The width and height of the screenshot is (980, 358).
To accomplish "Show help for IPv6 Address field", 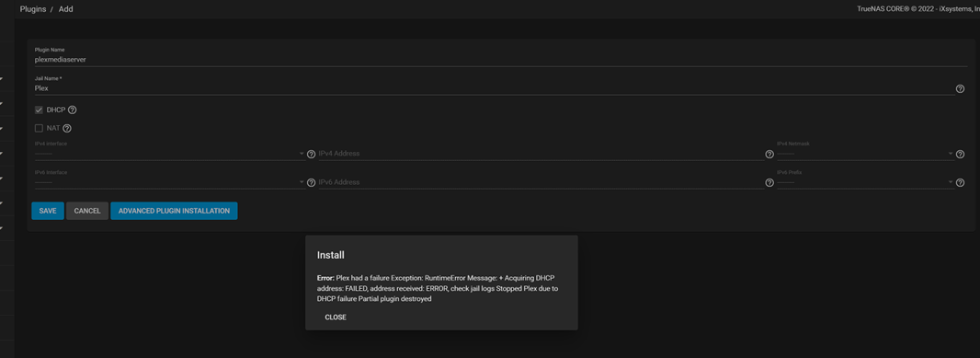I will [769, 183].
